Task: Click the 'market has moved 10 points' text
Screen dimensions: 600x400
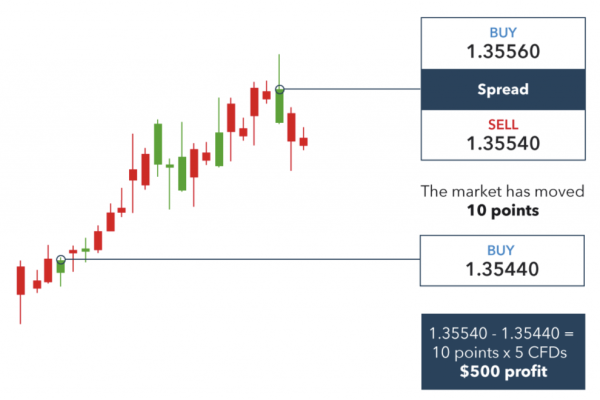Action: coord(502,201)
